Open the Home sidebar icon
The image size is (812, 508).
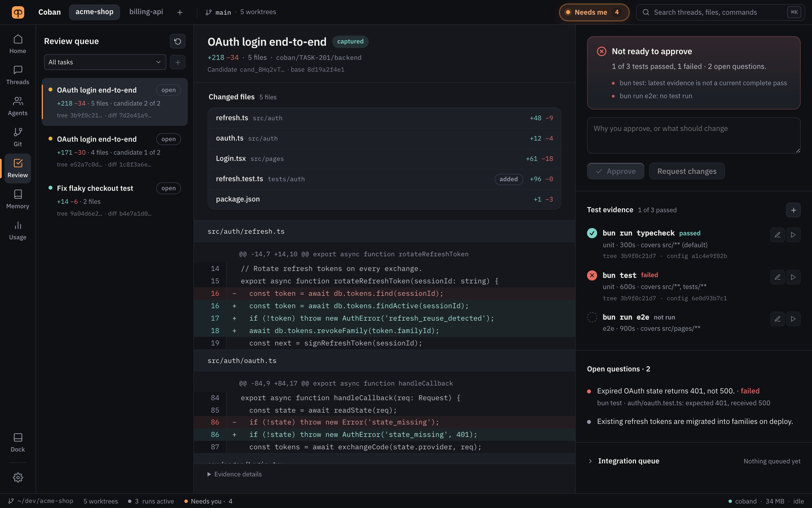(18, 44)
